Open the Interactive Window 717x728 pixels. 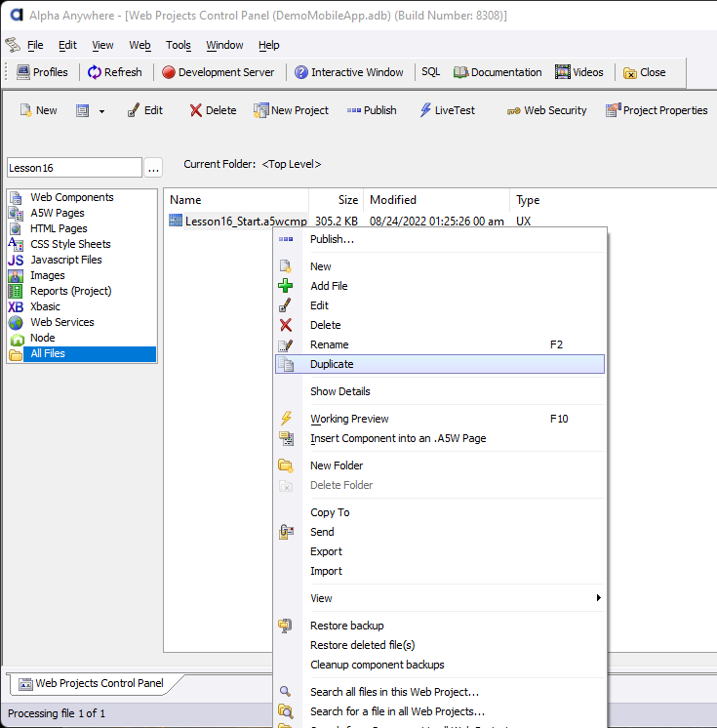(x=349, y=72)
